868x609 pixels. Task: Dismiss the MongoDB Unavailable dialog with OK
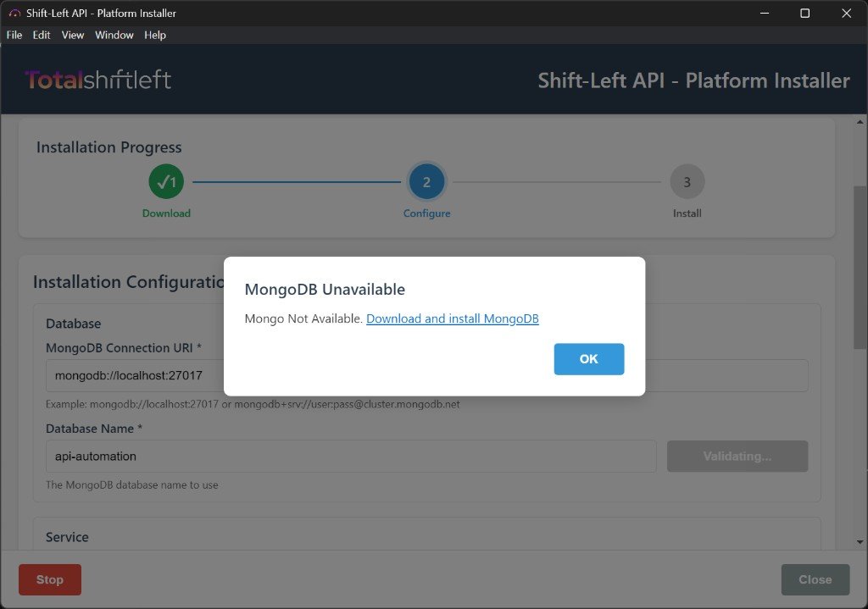pos(588,359)
